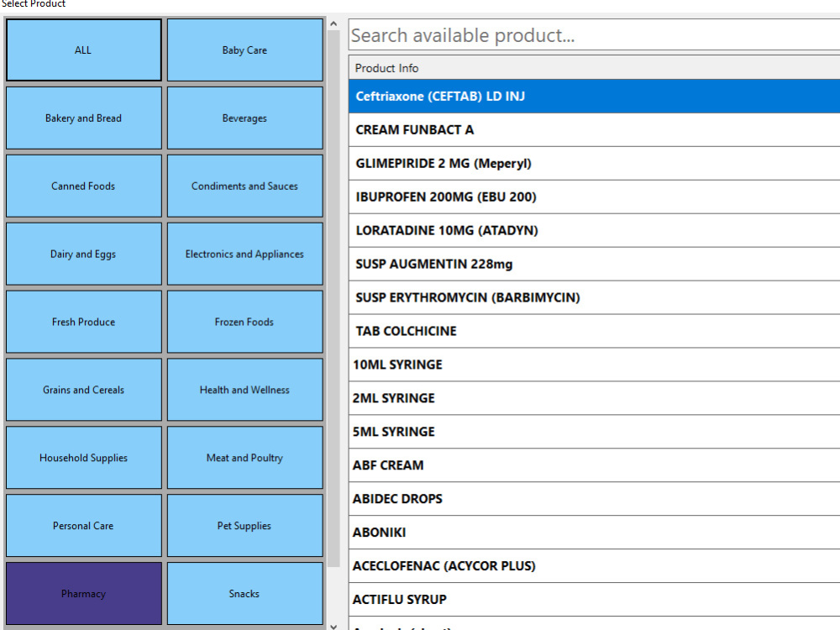Viewport: 840px width, 630px height.
Task: Select the Meat and Poultry category
Action: pos(244,458)
